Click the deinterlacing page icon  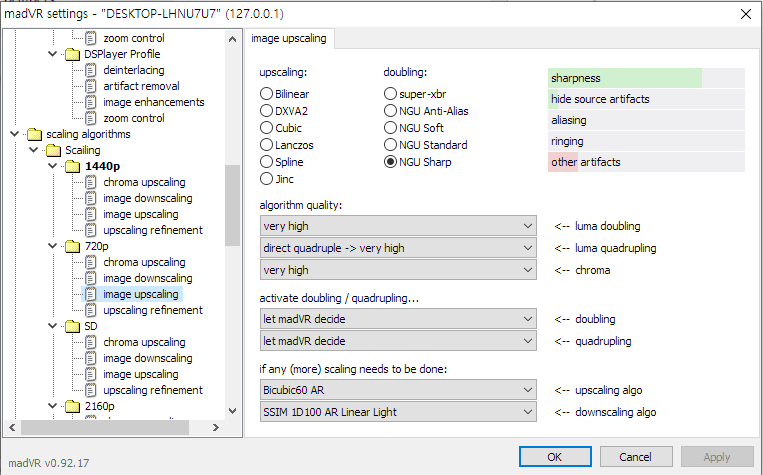(x=91, y=70)
